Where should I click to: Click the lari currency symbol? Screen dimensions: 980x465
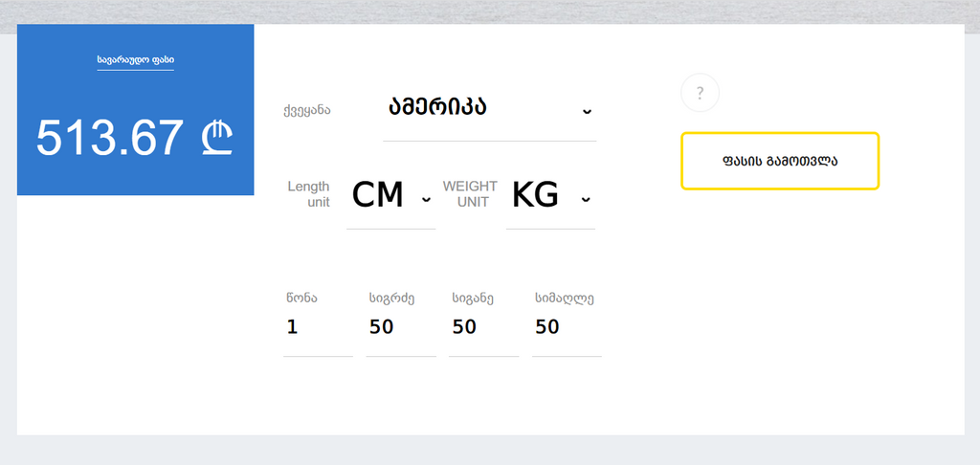click(x=217, y=138)
